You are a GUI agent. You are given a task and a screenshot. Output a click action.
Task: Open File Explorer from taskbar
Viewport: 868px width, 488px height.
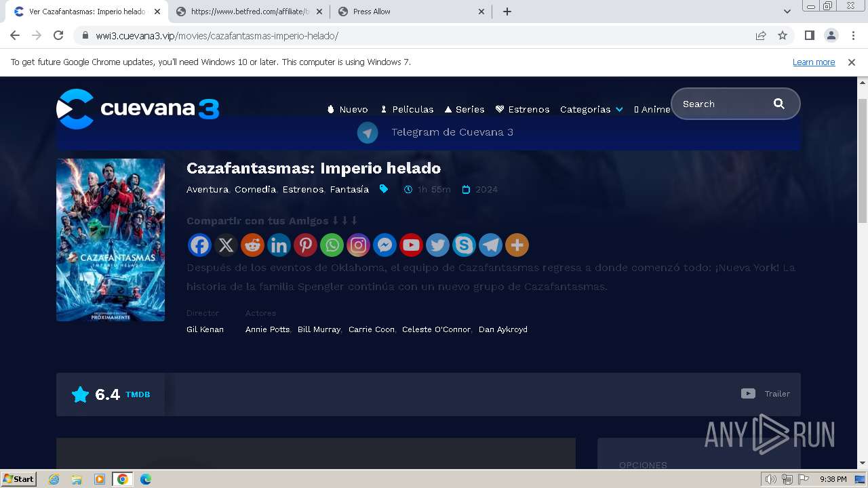(77, 479)
